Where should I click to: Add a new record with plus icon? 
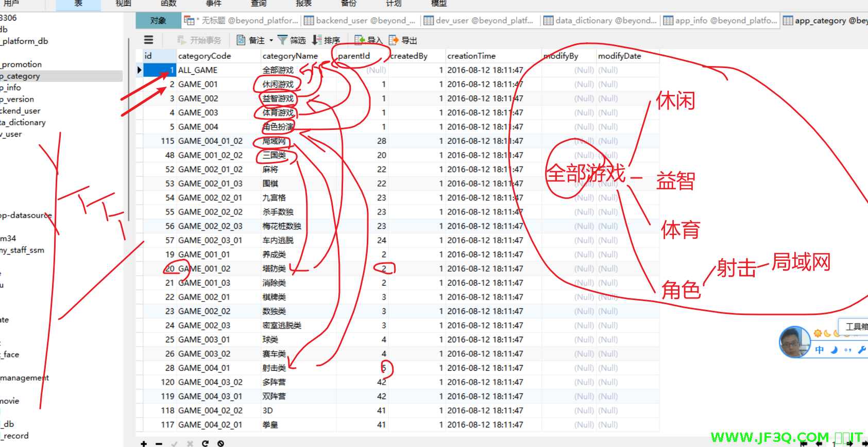coord(144,443)
